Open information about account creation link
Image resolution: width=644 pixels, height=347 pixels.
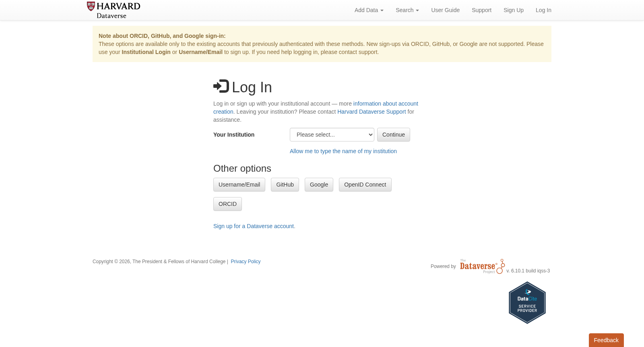386,104
